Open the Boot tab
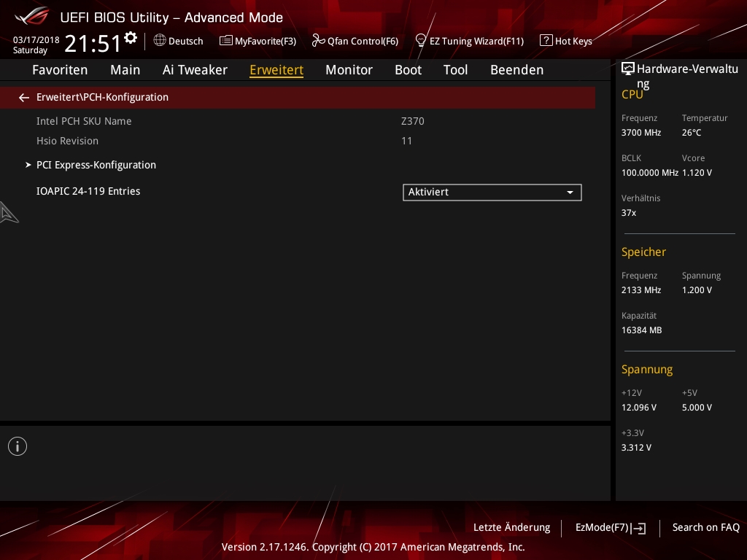The height and width of the screenshot is (560, 747). click(409, 70)
